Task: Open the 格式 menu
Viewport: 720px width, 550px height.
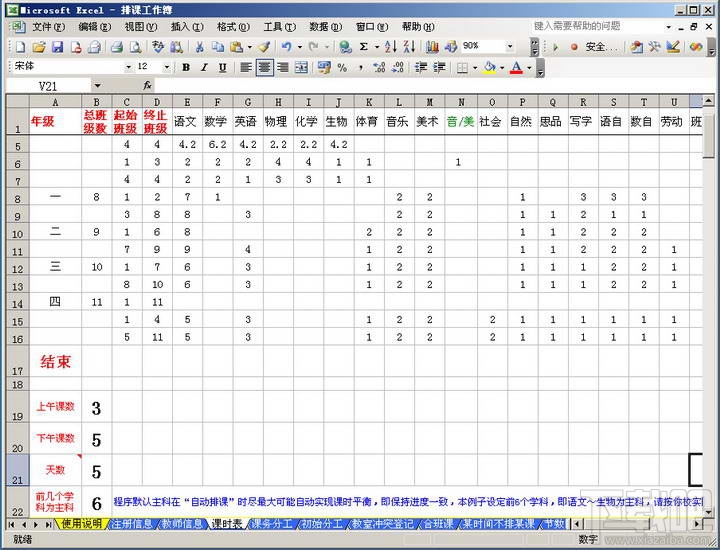Action: (233, 27)
